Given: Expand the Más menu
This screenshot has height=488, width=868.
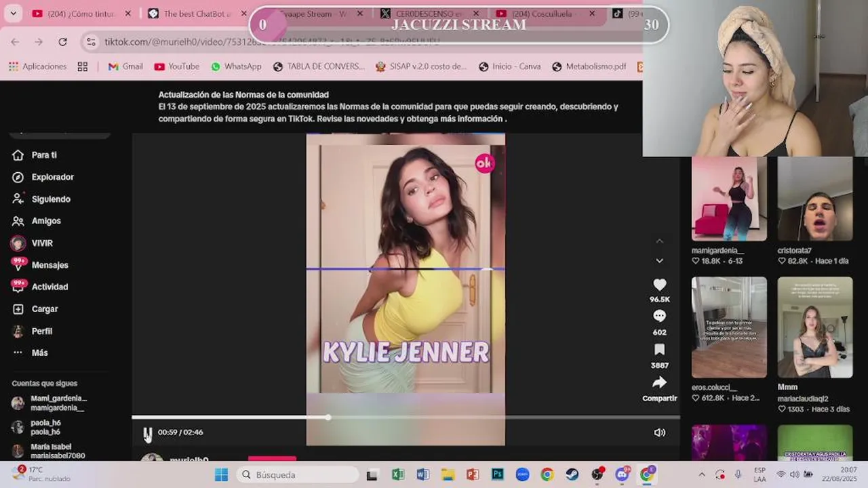Looking at the screenshot, I should [39, 353].
